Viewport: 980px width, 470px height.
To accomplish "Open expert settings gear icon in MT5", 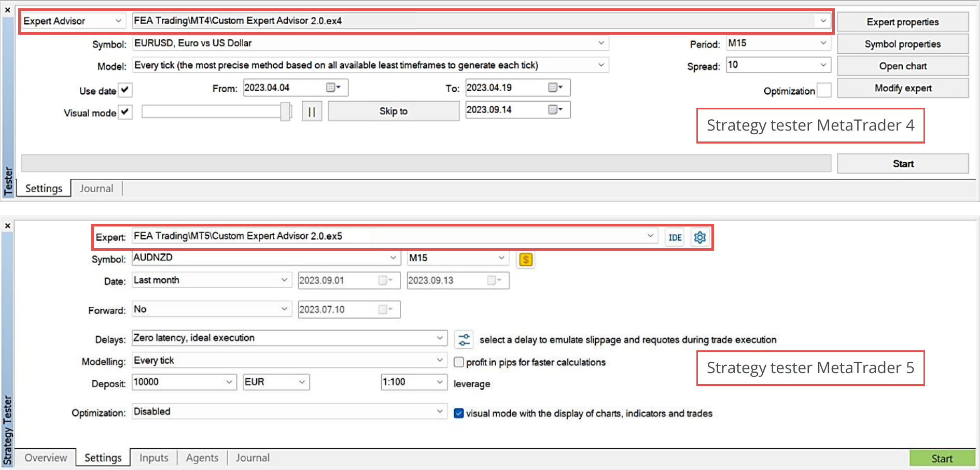I will pos(699,237).
